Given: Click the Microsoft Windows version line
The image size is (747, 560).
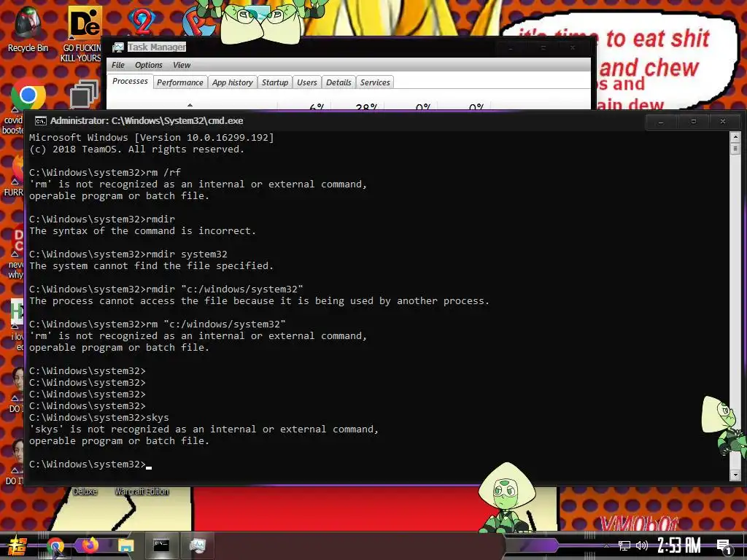Looking at the screenshot, I should pos(152,138).
